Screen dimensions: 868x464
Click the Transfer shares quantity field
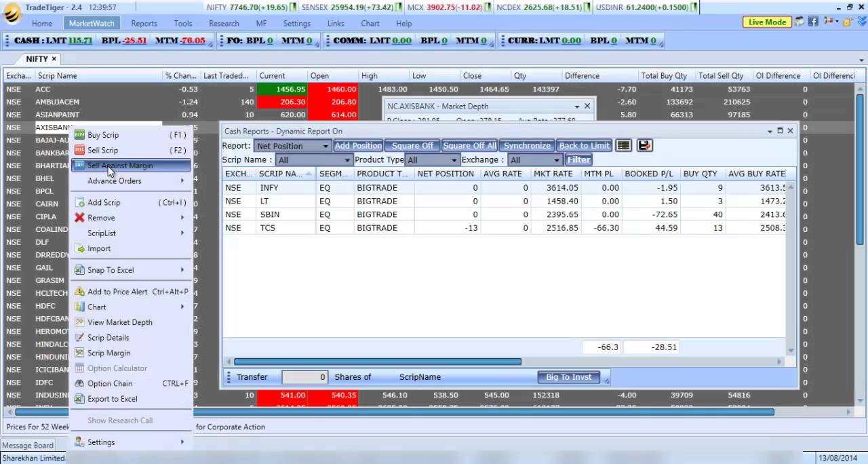304,377
